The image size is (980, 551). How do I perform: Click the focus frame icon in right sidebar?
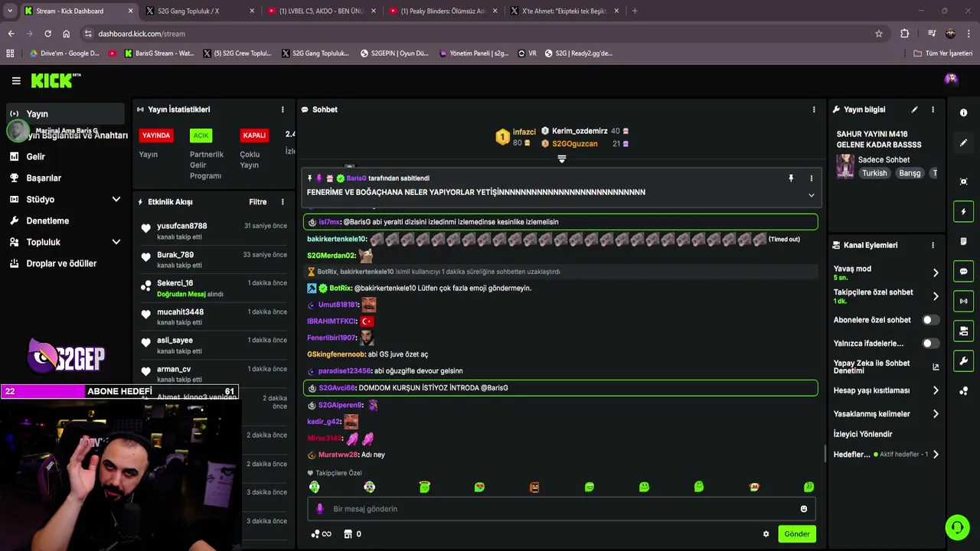pos(963,181)
